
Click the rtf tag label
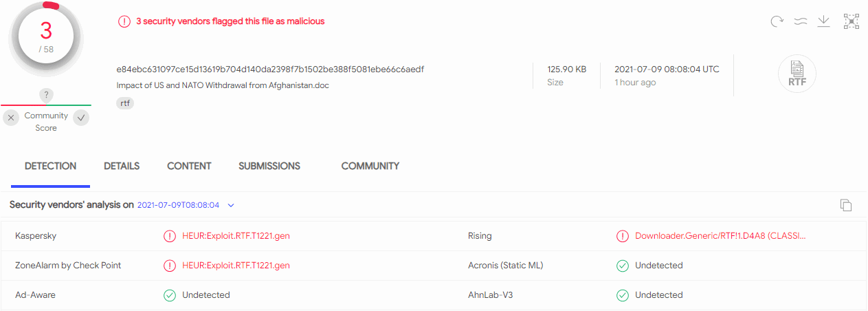pos(125,103)
